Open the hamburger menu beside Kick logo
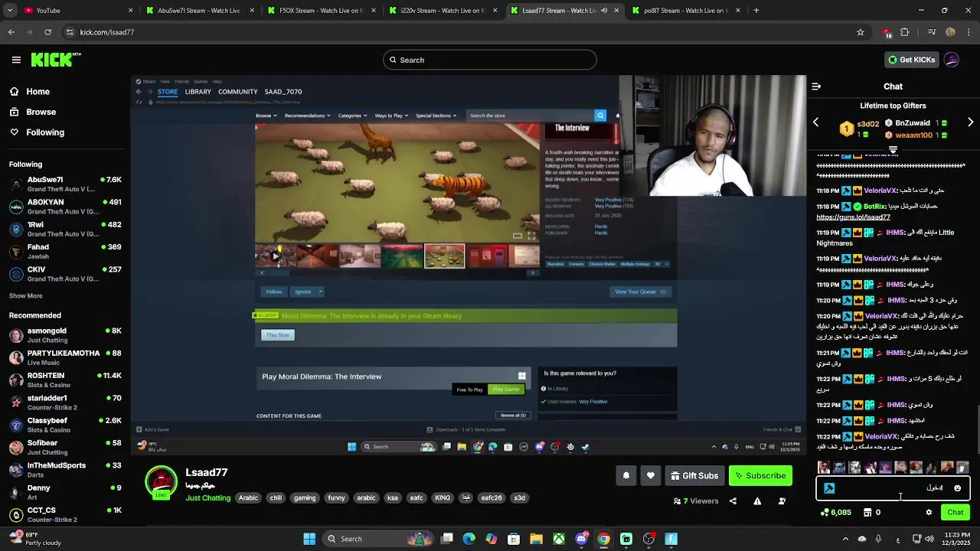 click(x=16, y=60)
